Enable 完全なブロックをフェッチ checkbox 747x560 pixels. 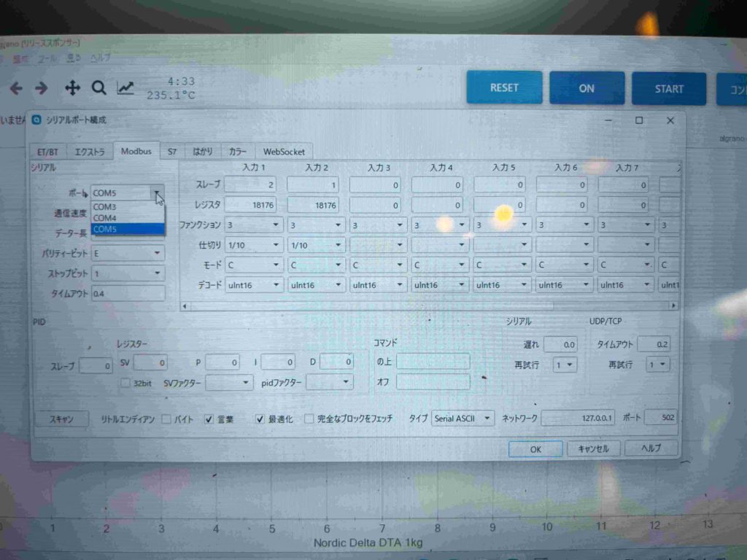pyautogui.click(x=309, y=419)
